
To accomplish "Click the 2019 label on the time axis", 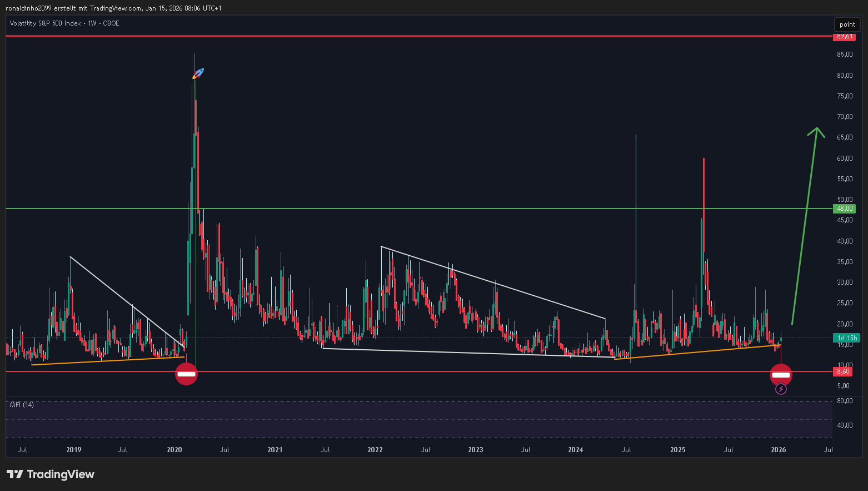I will point(74,450).
